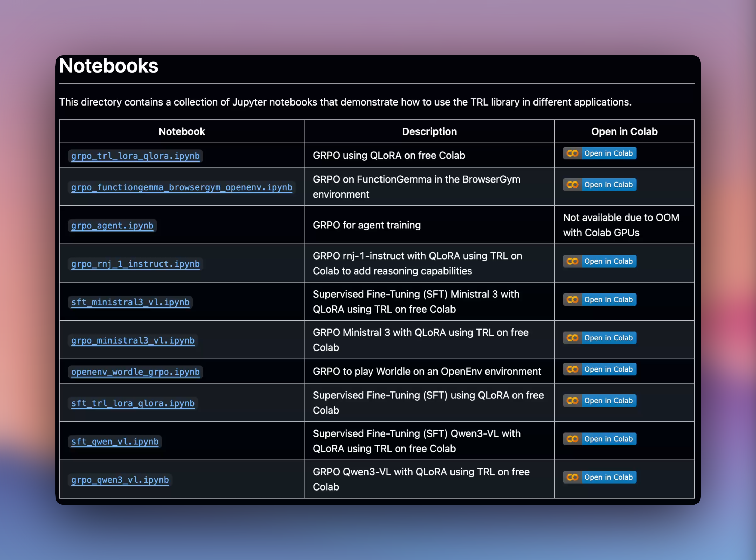Open grpo_functiongemma_browsergym_openenv.ipynb link

[x=181, y=187]
